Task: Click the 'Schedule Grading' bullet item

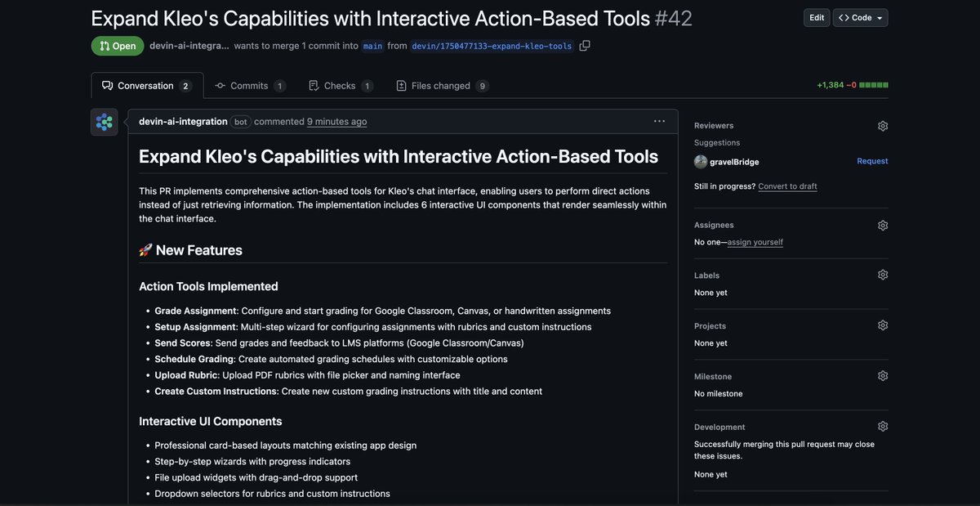Action: pos(331,359)
